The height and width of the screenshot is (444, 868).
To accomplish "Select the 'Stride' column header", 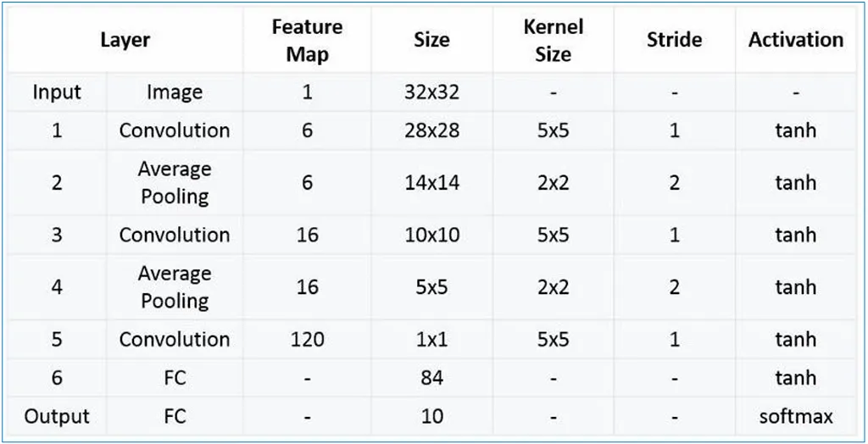I will 674,40.
